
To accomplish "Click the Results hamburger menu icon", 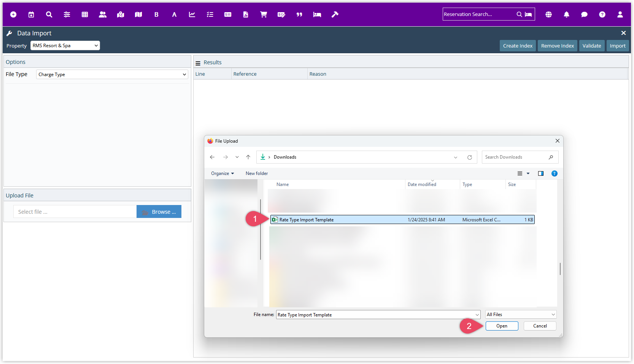I will [198, 63].
